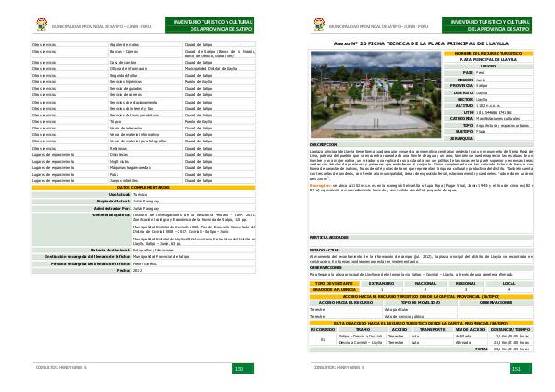The width and height of the screenshot is (555, 392).
Task: Click the 'Fuente Bibliográfica:' label
Action: (x=110, y=214)
